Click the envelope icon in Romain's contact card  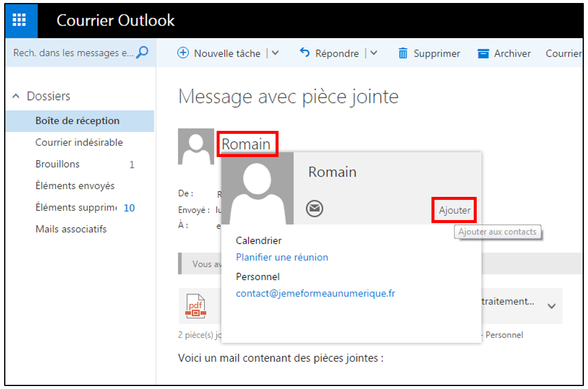click(x=315, y=208)
